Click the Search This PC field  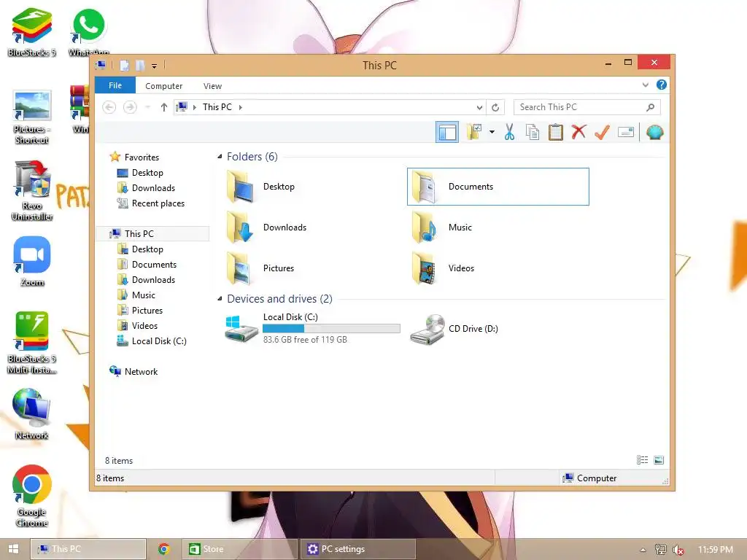point(587,107)
